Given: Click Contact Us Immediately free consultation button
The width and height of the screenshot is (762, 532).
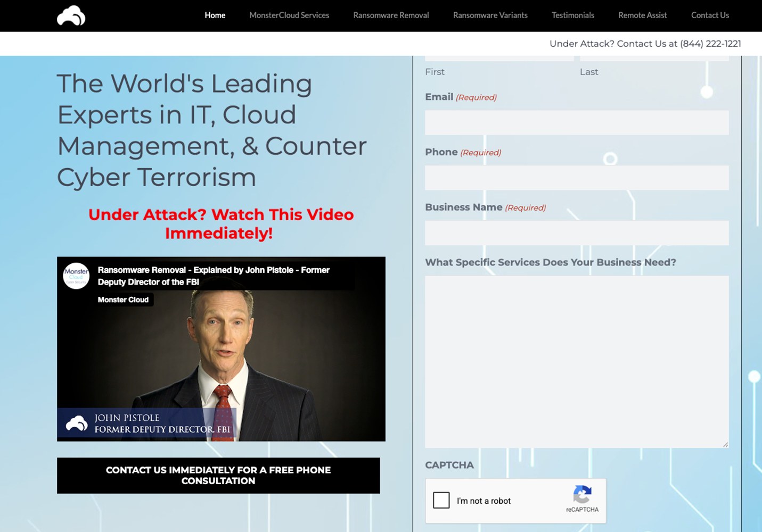Looking at the screenshot, I should tap(218, 476).
